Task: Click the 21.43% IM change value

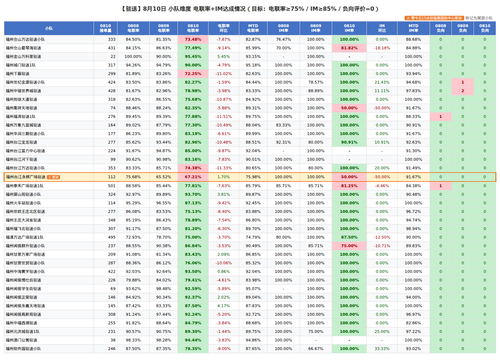Action: pyautogui.click(x=382, y=82)
